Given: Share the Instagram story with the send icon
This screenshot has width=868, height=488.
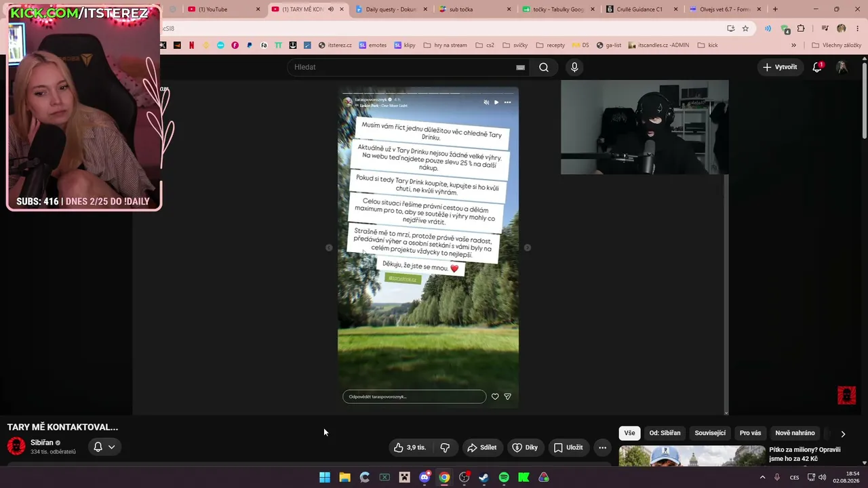Looking at the screenshot, I should [x=507, y=396].
